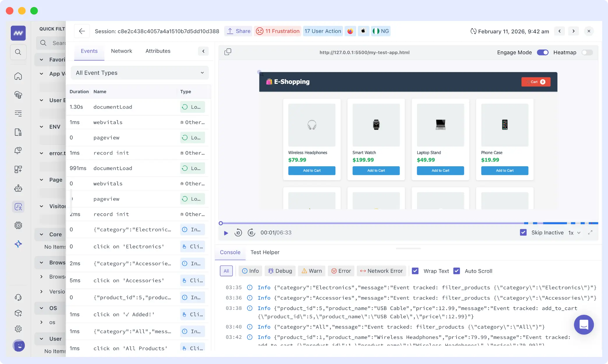The image size is (608, 364).
Task: Switch to the Network tab
Action: click(121, 51)
